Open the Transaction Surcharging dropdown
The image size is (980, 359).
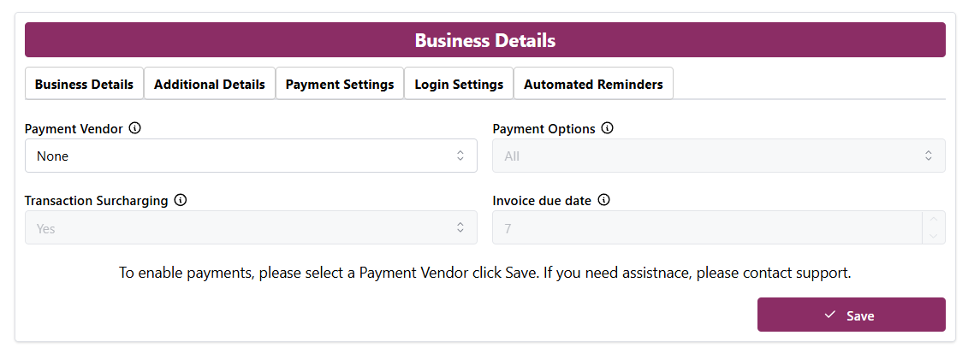[240, 228]
